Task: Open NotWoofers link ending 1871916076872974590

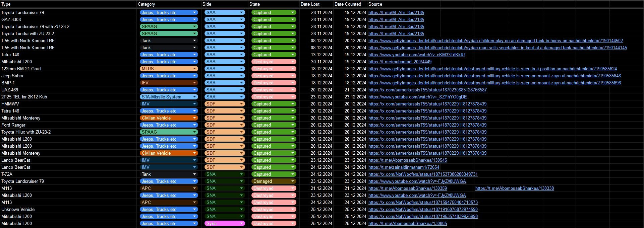Action: click(x=423, y=209)
